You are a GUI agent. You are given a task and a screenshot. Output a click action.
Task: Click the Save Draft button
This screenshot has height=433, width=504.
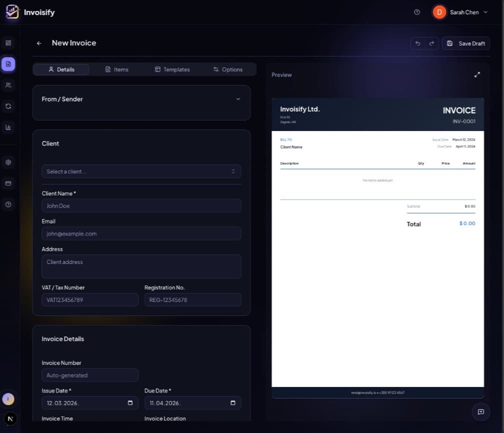click(466, 43)
